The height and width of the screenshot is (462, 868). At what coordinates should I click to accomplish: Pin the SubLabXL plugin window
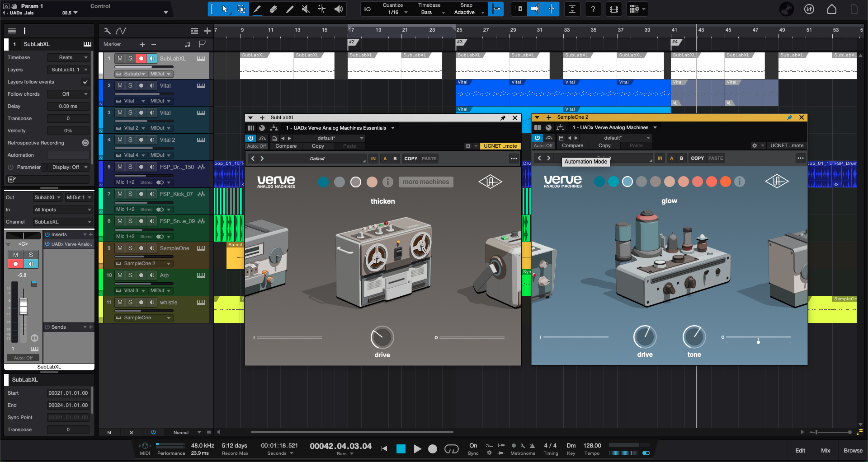pos(503,118)
